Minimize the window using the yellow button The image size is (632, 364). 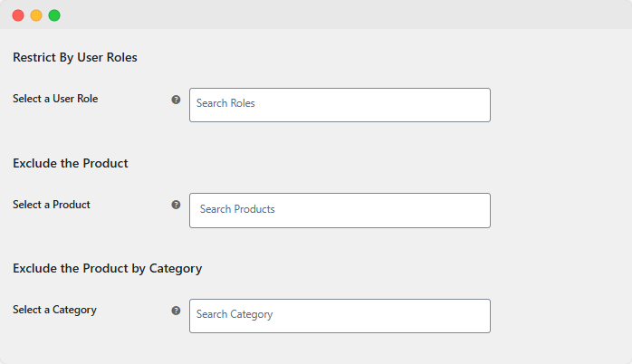coord(36,15)
